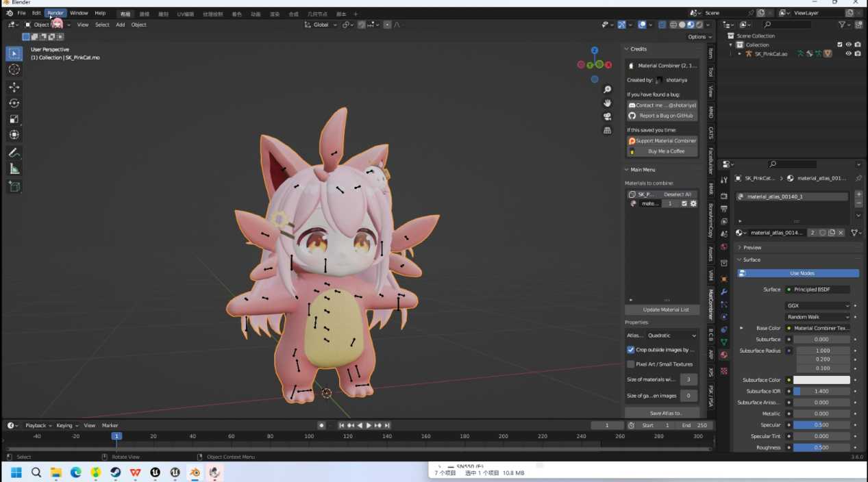Open the GGX distribution dropdown

[817, 306]
